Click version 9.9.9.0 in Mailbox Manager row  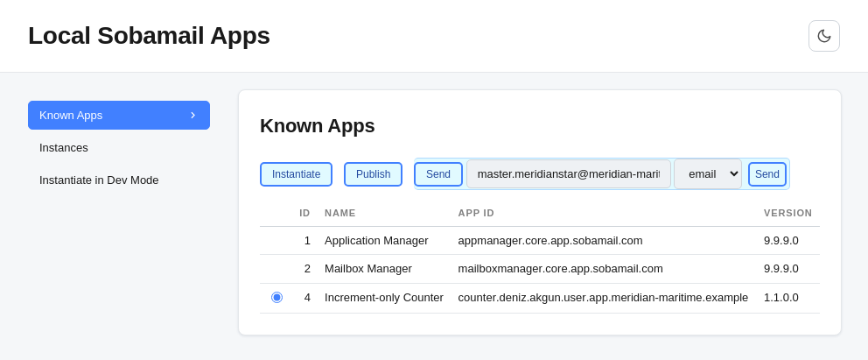pyautogui.click(x=781, y=269)
